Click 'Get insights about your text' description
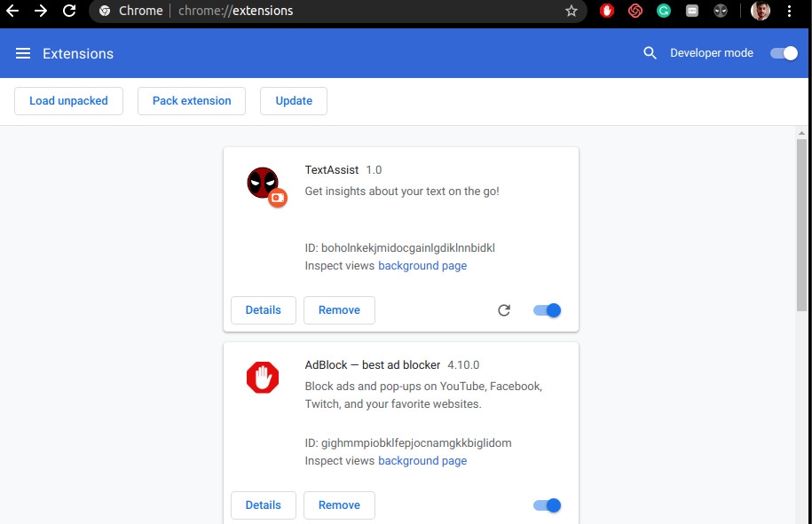Viewport: 812px width, 524px height. [402, 192]
